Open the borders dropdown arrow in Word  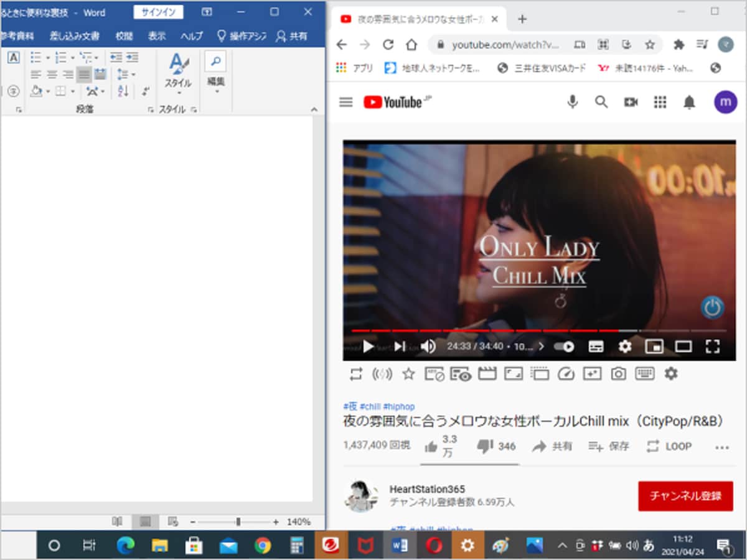(x=72, y=91)
